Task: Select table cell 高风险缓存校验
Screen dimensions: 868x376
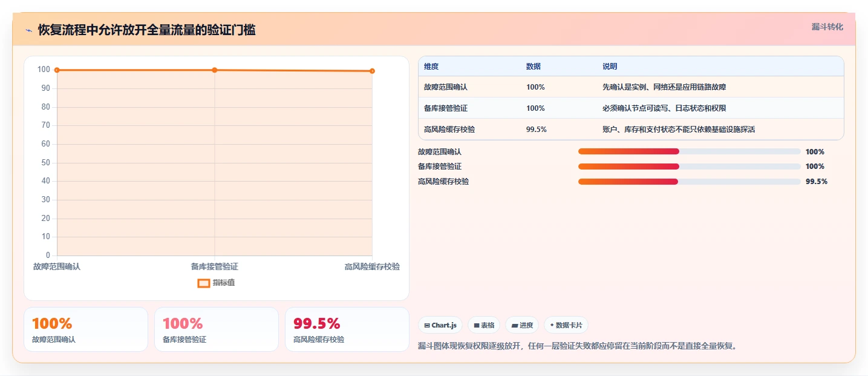Action: coord(449,130)
